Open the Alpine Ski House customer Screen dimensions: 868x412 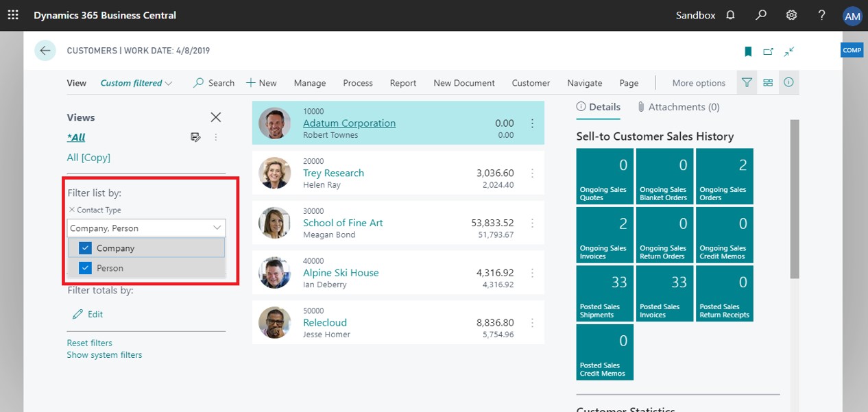[x=341, y=273]
